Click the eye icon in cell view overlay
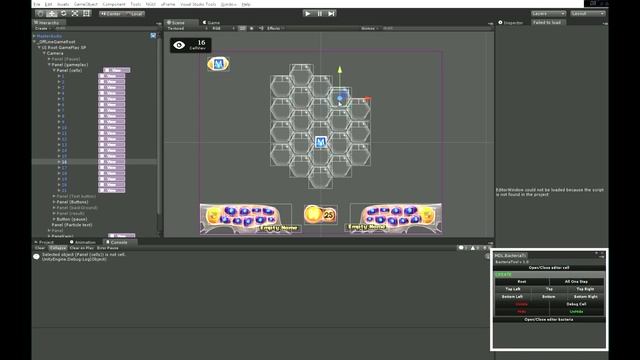 [x=179, y=45]
